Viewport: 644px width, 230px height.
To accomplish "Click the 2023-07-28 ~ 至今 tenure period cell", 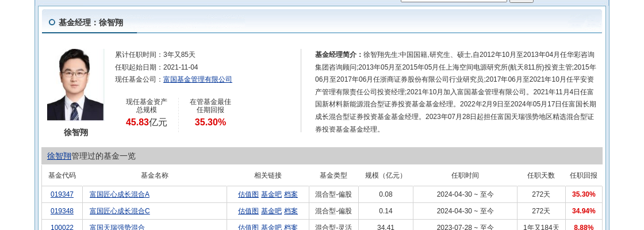I will coord(465,227).
